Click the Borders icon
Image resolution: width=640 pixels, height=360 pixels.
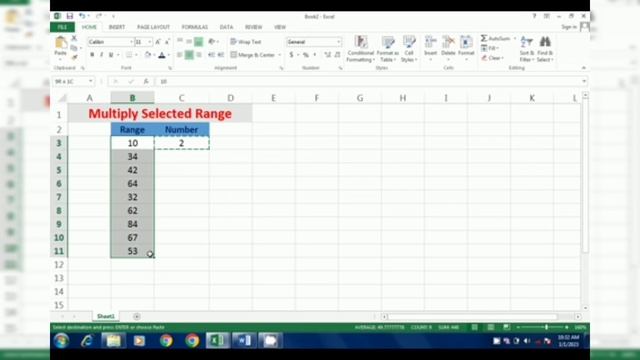coord(129,55)
